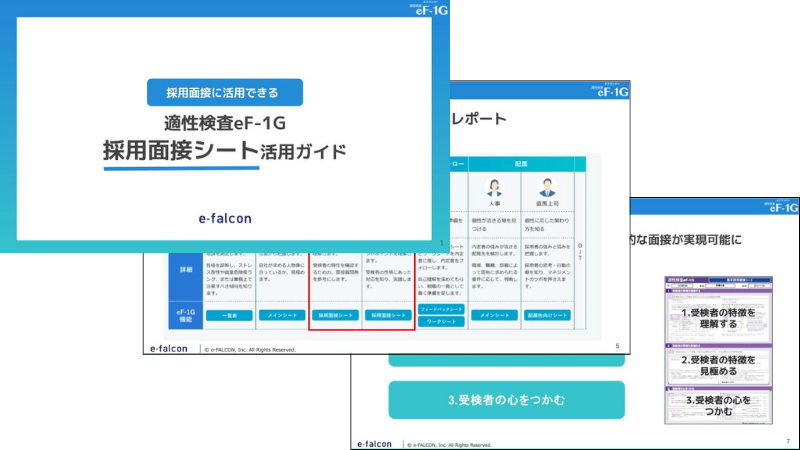Select the 一覧表 button
This screenshot has width=800, height=450.
pos(229,316)
